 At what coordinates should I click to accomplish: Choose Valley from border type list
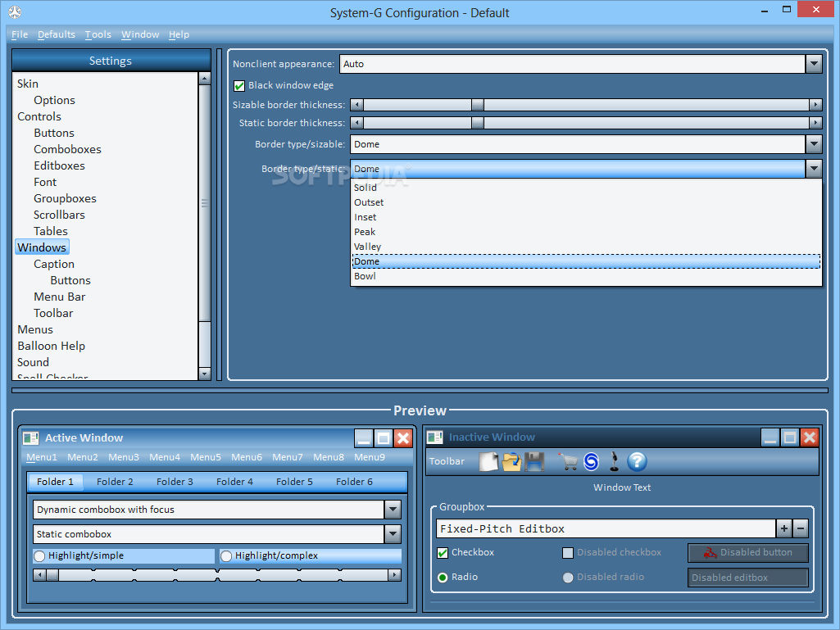click(x=586, y=247)
